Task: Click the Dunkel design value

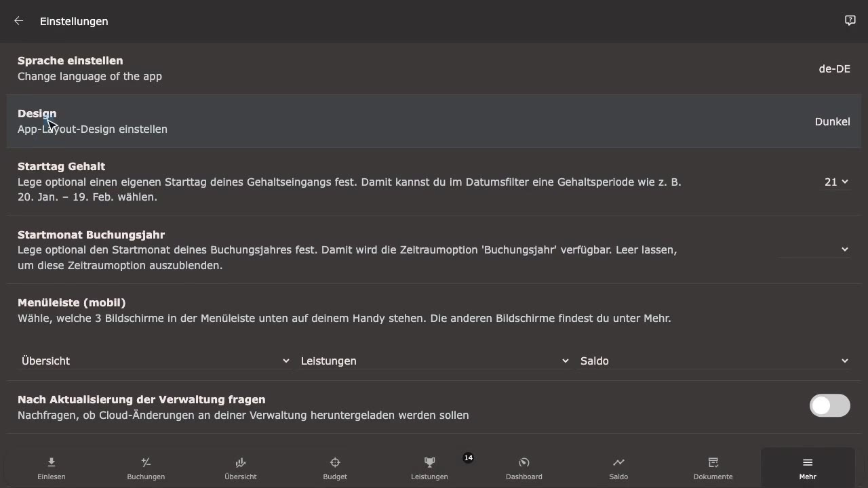Action: (832, 121)
